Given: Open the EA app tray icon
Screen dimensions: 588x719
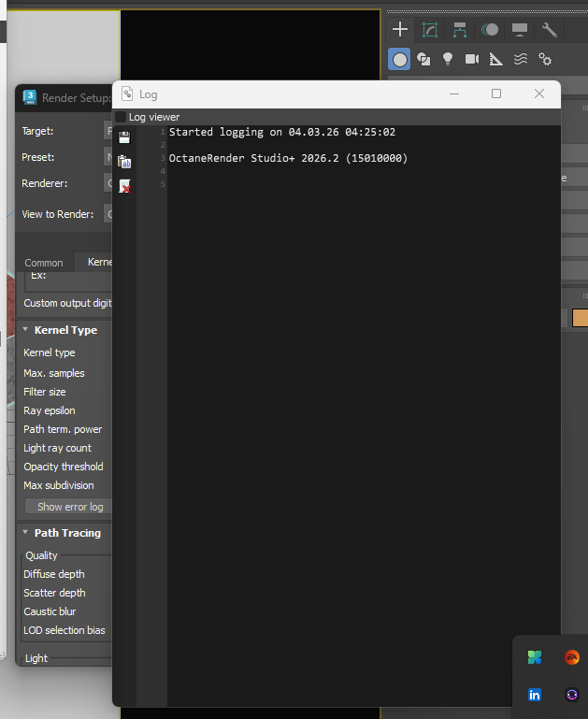Looking at the screenshot, I should pyautogui.click(x=572, y=657).
